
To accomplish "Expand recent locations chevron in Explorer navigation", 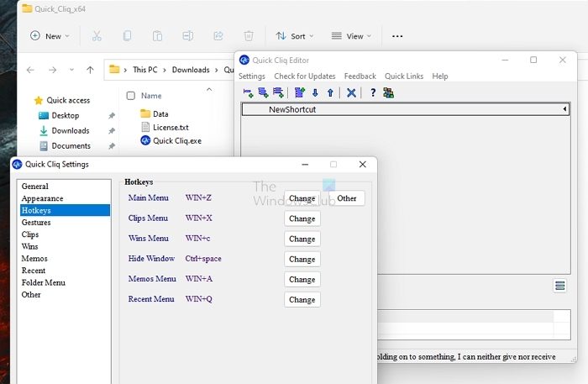I will 71,70.
